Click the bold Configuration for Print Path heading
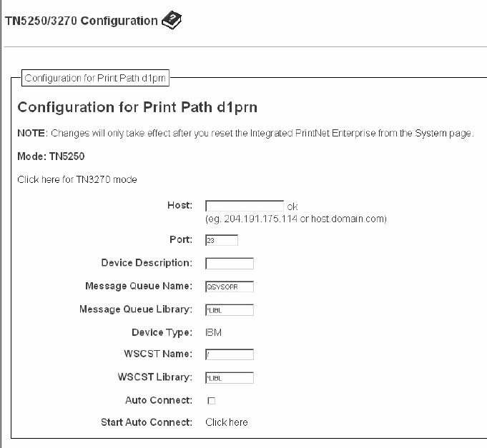This screenshot has width=487, height=448. [x=137, y=108]
